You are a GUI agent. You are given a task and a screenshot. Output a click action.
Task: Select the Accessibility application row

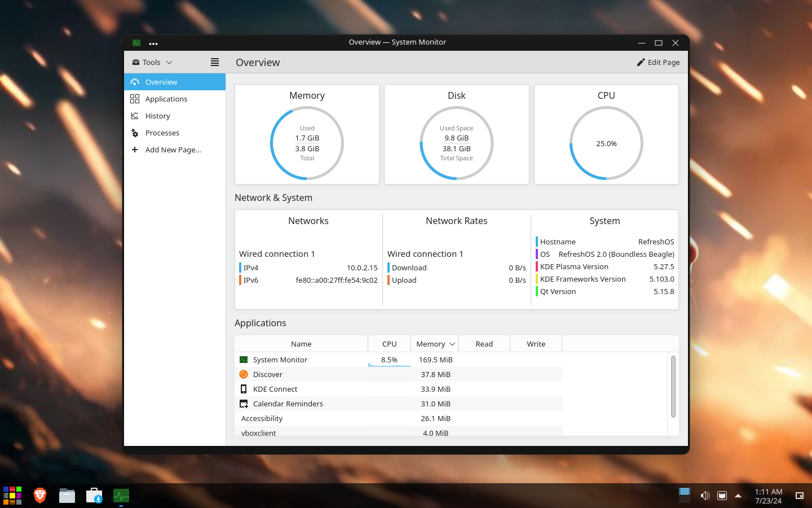click(x=398, y=418)
